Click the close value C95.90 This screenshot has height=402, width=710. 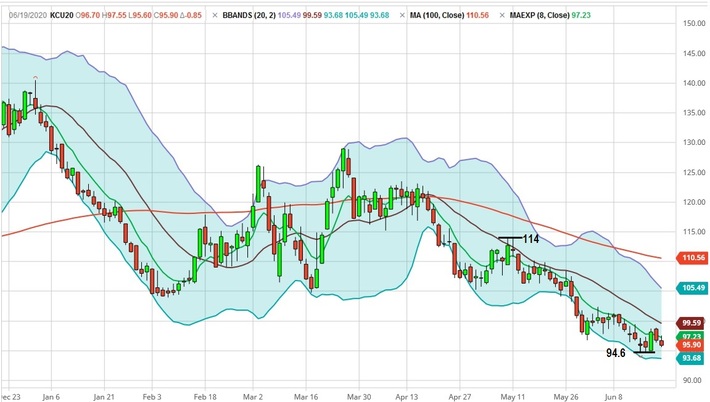coord(166,15)
